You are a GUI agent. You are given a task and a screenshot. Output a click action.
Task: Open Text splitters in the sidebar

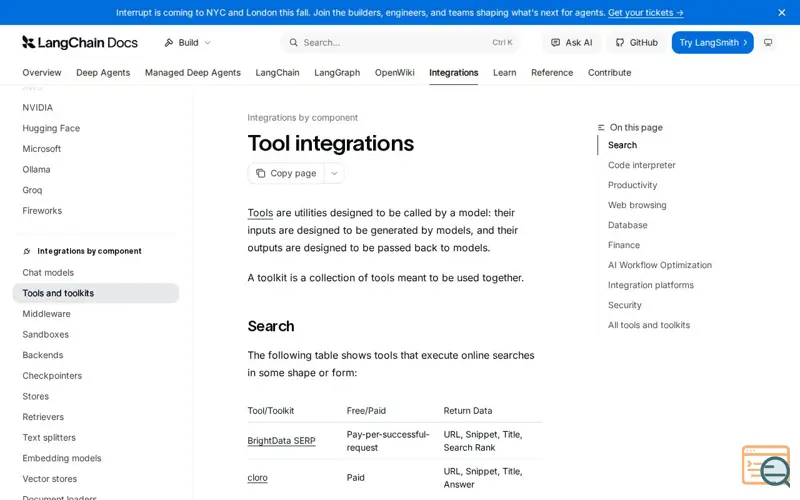(x=49, y=437)
